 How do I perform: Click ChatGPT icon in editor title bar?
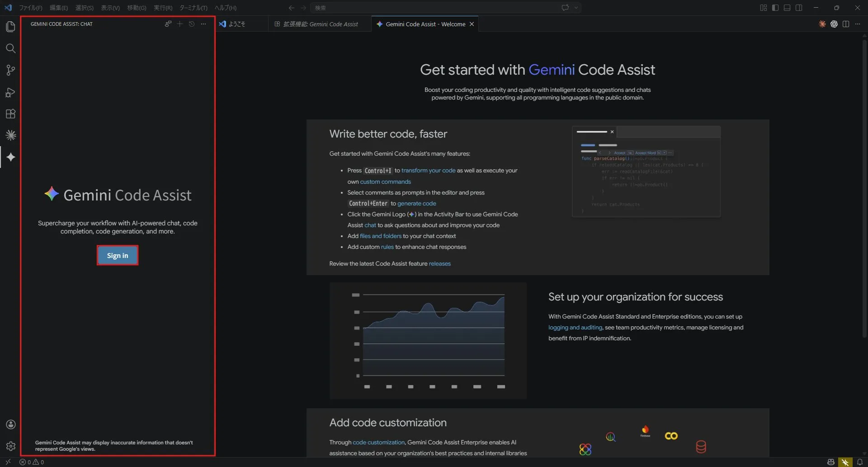tap(834, 24)
